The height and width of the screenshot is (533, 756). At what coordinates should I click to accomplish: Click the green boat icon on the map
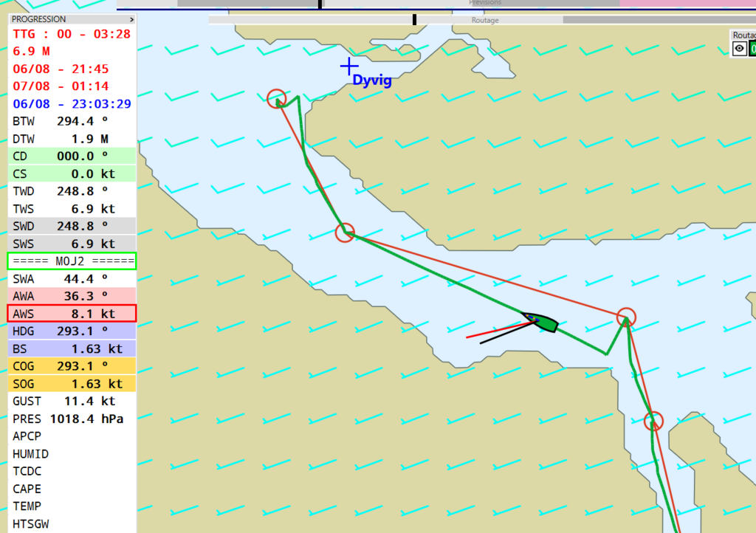point(541,322)
